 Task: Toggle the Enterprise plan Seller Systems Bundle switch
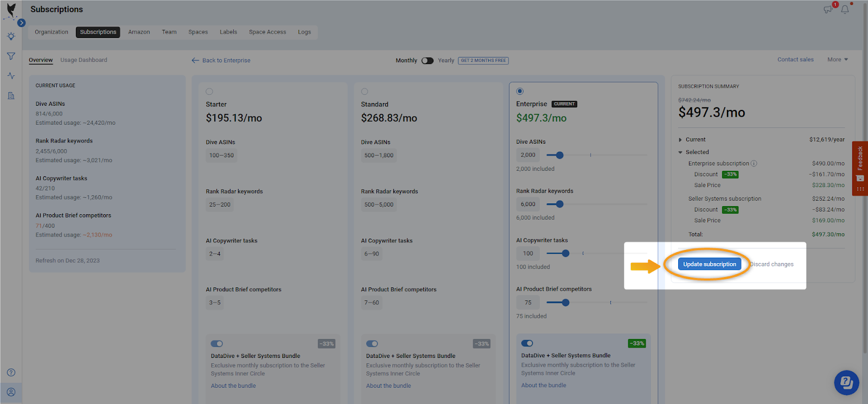coord(527,343)
